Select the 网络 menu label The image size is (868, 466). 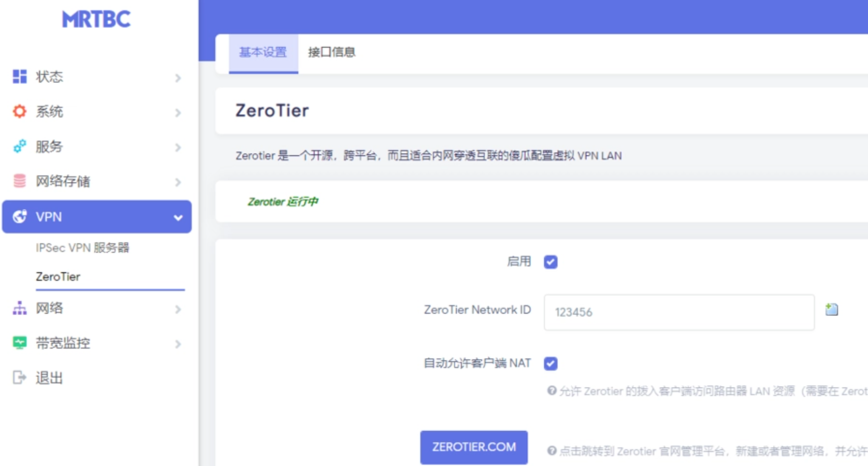[x=49, y=308]
